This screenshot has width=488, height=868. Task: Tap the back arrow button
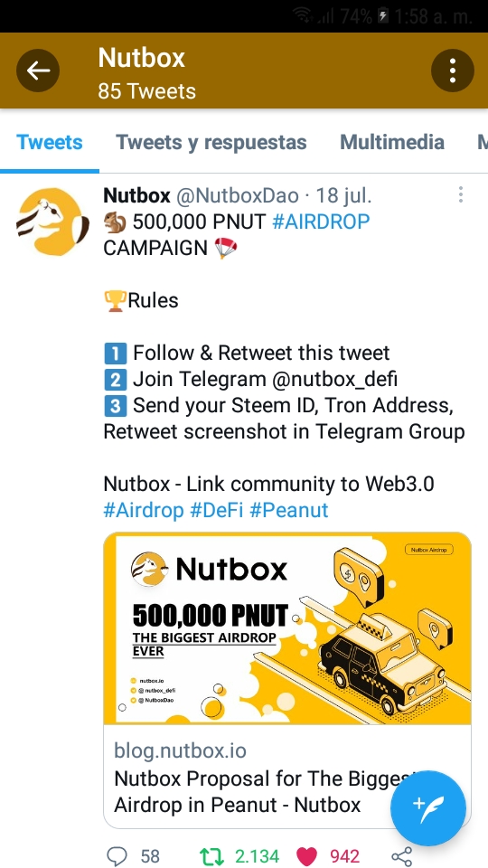tap(38, 71)
